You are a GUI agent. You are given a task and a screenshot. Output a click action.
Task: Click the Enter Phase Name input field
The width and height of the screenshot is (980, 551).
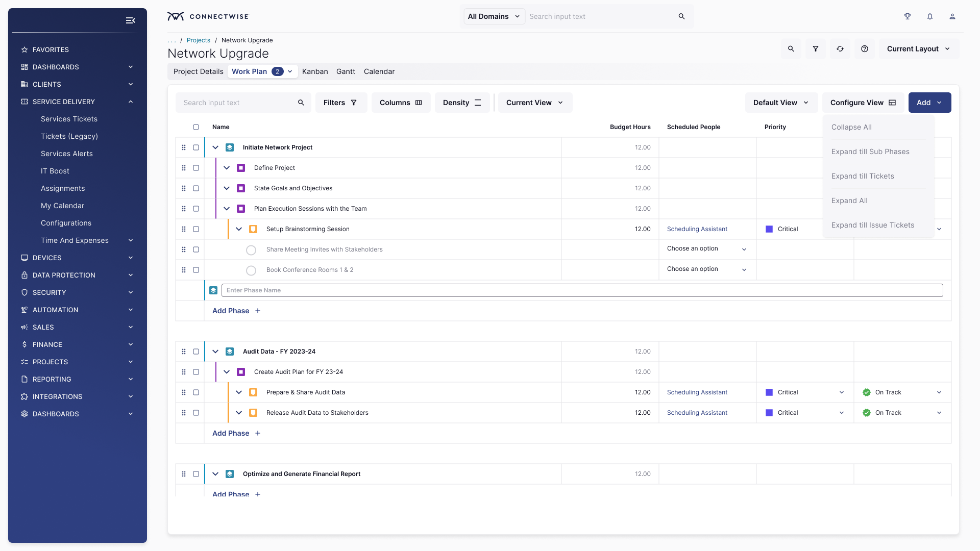click(x=582, y=290)
